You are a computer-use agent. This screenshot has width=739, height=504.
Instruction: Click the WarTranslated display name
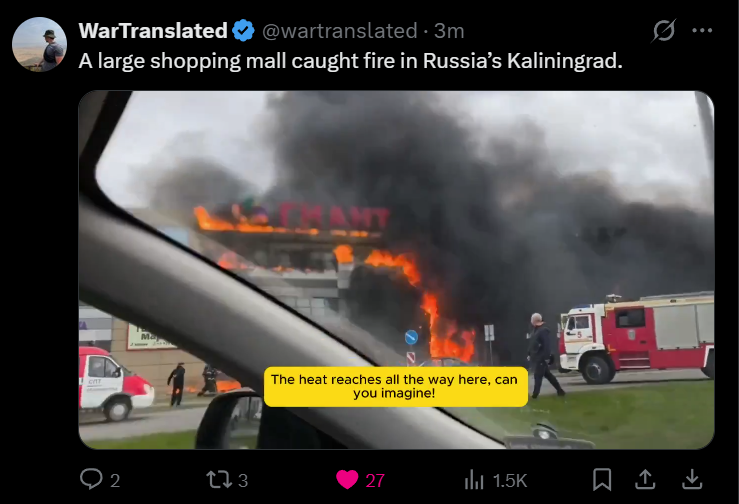coord(153,31)
